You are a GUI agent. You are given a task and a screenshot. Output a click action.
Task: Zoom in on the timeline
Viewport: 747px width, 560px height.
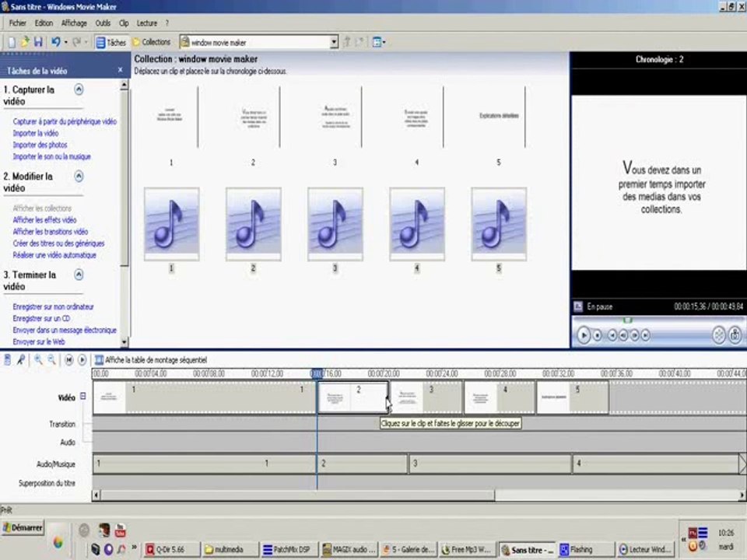[x=38, y=360]
